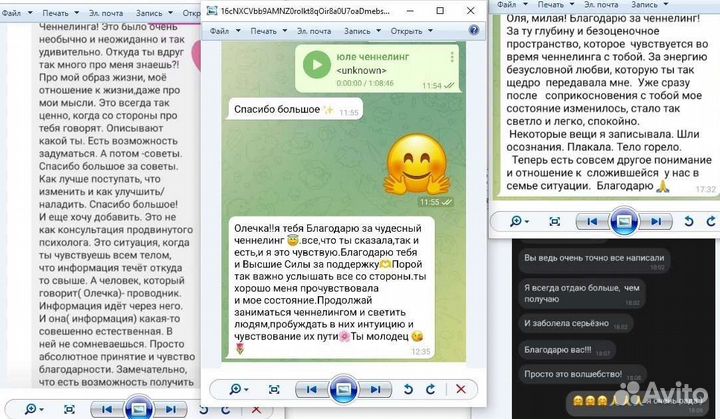The image size is (720, 419).
Task: Open Запись menu in right viewer
Action: click(x=645, y=4)
